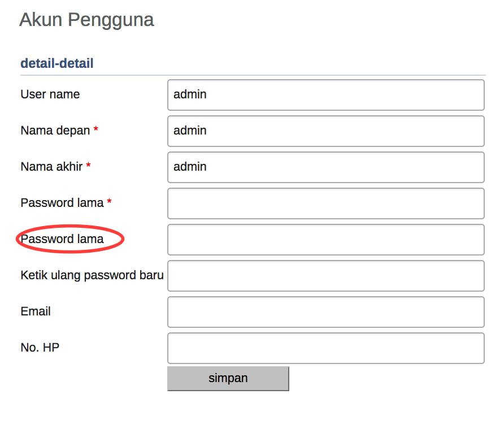Click the detail-detail section header

click(x=57, y=63)
